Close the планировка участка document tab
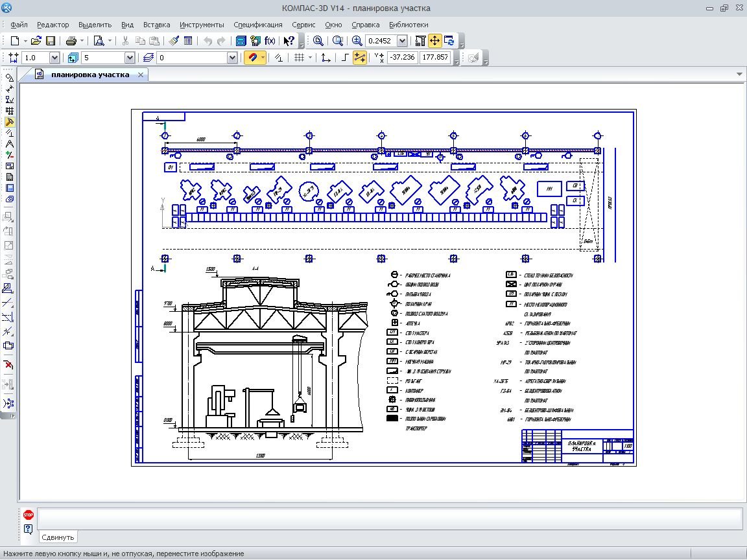Screen dimensions: 747x560 pyautogui.click(x=140, y=75)
